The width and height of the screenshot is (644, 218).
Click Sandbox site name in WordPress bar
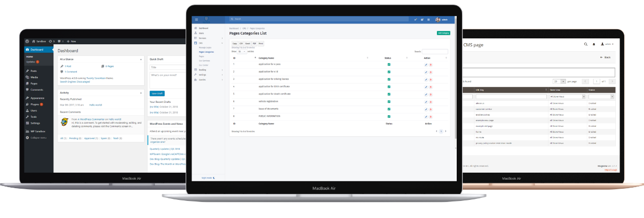[39, 41]
